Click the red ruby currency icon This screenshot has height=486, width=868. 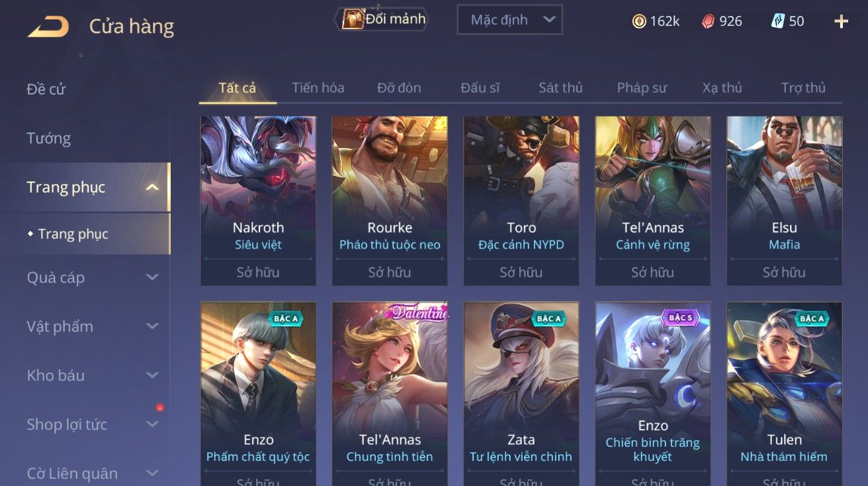coord(709,21)
